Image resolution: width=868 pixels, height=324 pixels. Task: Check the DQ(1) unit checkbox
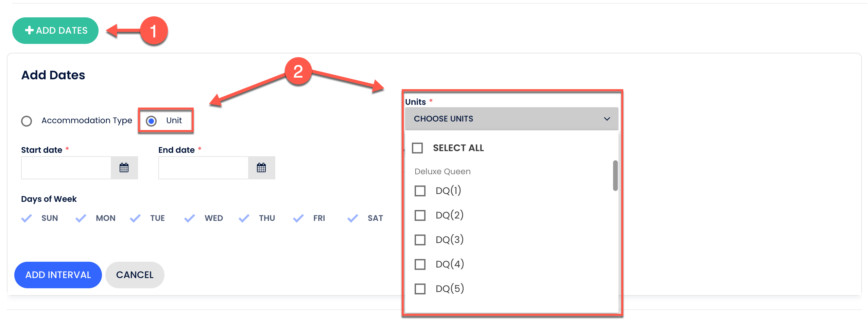pos(420,191)
